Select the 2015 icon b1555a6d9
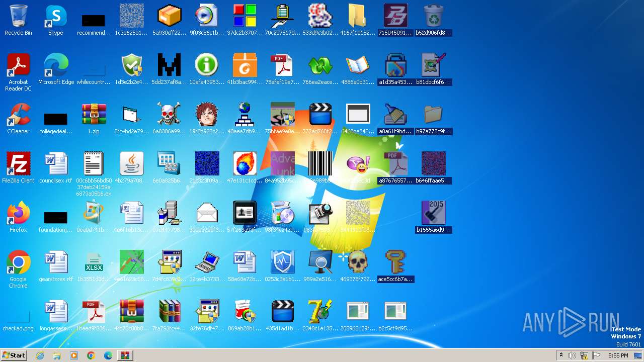 pos(433,217)
